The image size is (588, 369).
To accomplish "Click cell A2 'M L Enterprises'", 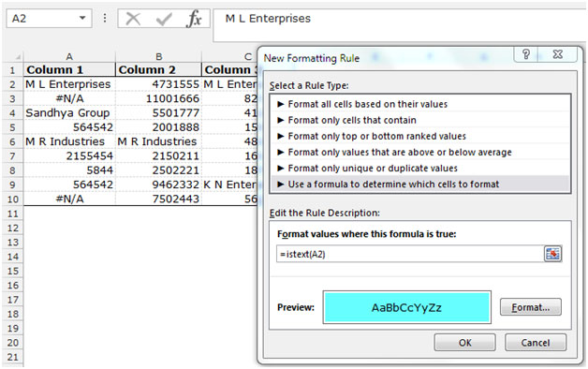I will [x=69, y=84].
